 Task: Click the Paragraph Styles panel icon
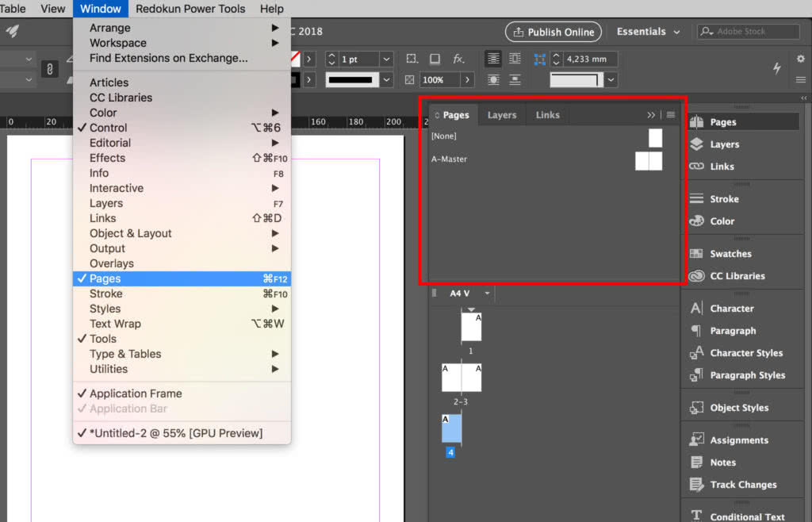pos(742,375)
